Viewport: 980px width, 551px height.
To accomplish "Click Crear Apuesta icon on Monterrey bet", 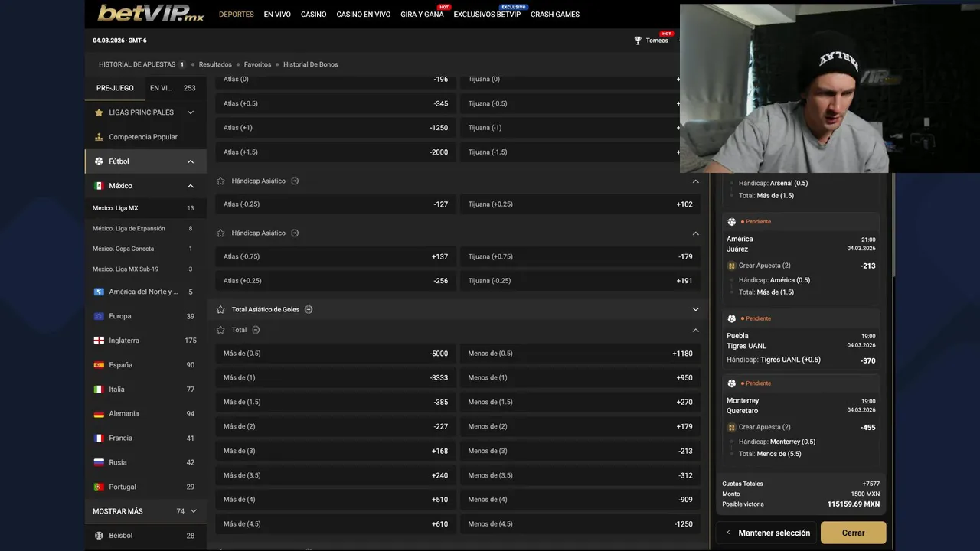I will point(731,427).
